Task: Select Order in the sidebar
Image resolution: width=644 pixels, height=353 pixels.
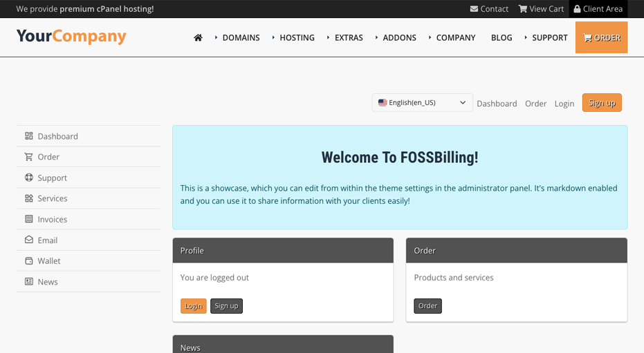Action: click(x=89, y=157)
